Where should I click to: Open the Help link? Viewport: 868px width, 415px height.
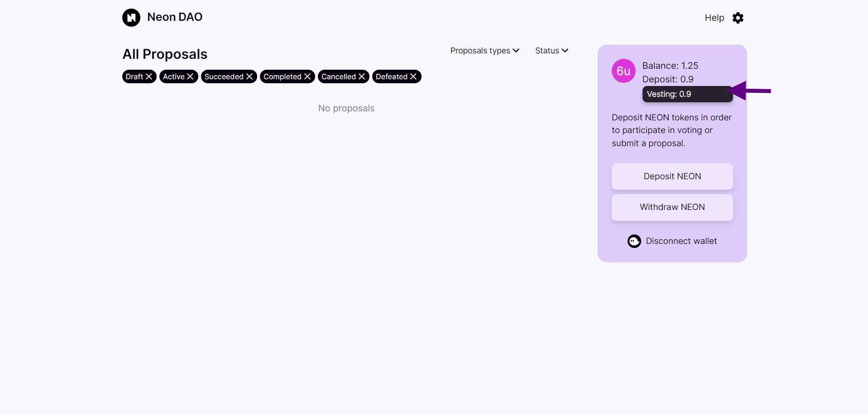pos(715,18)
